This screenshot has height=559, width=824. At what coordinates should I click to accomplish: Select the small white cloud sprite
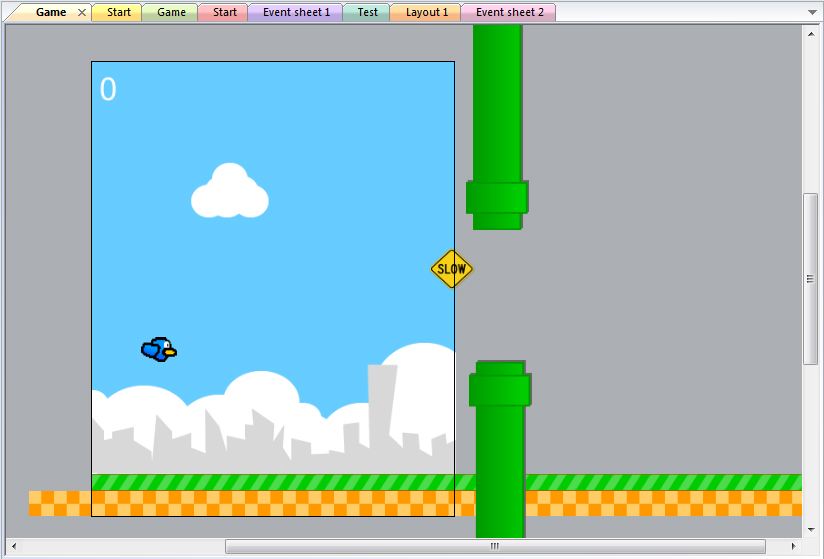230,191
